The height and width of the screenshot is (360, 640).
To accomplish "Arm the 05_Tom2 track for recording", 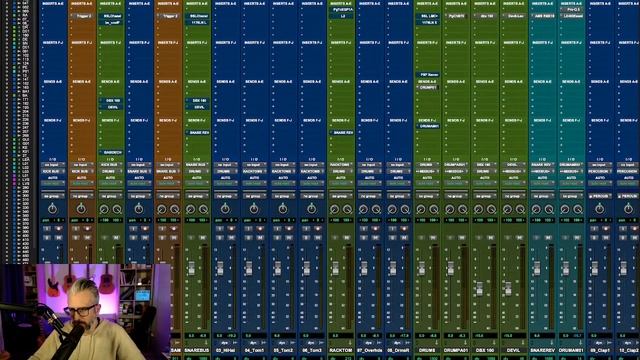I will coord(289,229).
